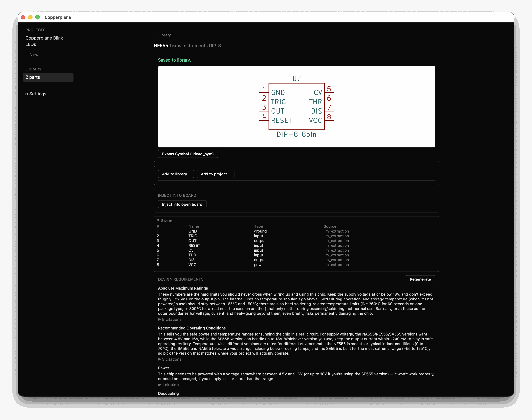Click the NE555 part title
Screen dimensions: 532x420
click(x=161, y=46)
